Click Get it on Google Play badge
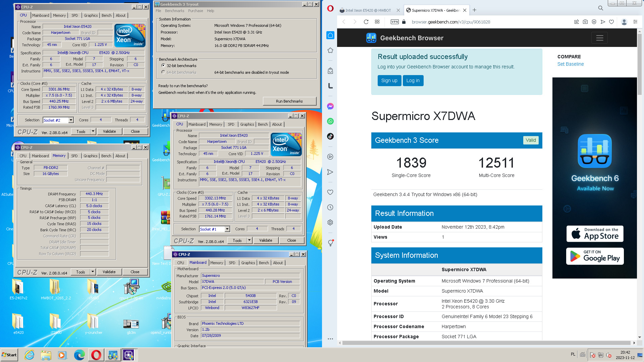 click(595, 256)
